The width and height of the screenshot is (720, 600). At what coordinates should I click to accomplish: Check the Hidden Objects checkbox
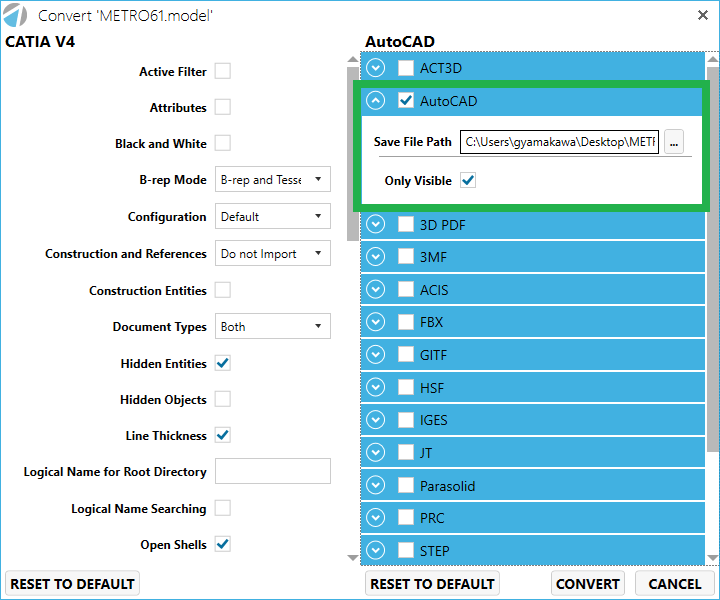(223, 399)
